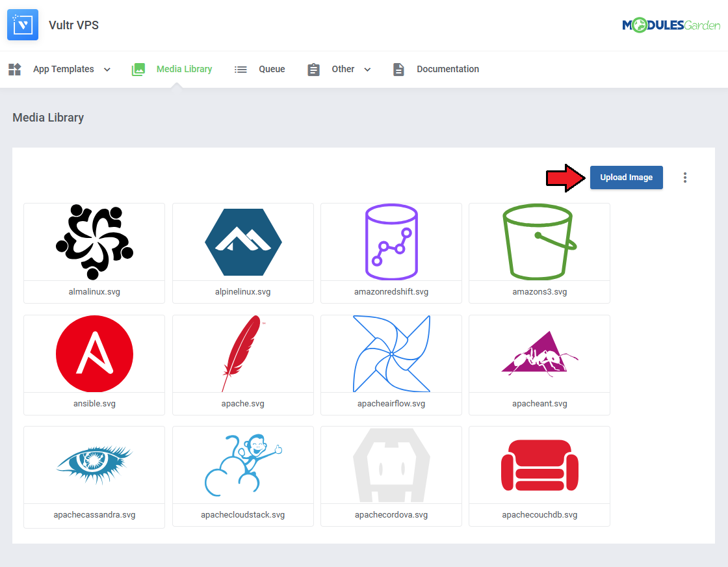Select the apache feather thumbnail

pyautogui.click(x=243, y=354)
